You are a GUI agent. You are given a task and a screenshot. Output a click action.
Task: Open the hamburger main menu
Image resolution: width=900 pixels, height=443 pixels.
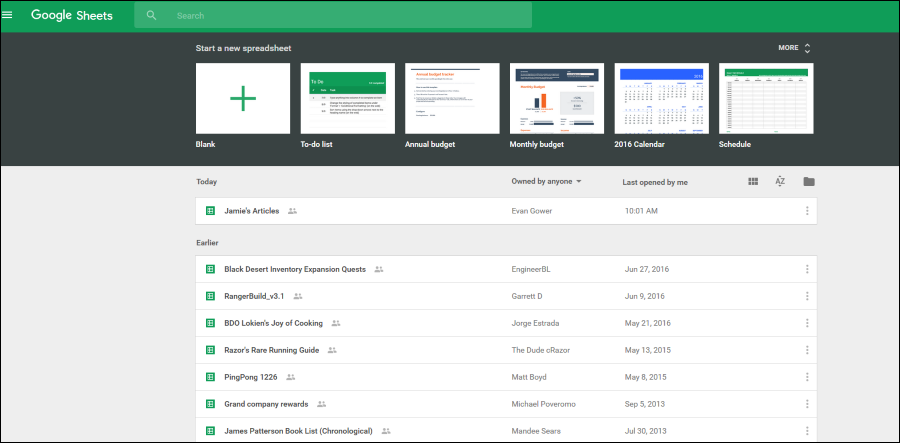7,15
